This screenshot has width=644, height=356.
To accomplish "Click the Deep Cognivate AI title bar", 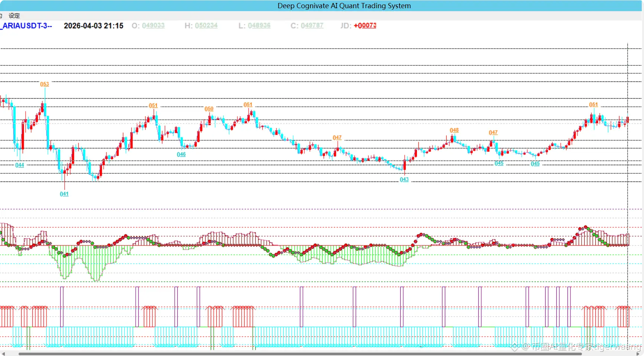I will pyautogui.click(x=344, y=6).
